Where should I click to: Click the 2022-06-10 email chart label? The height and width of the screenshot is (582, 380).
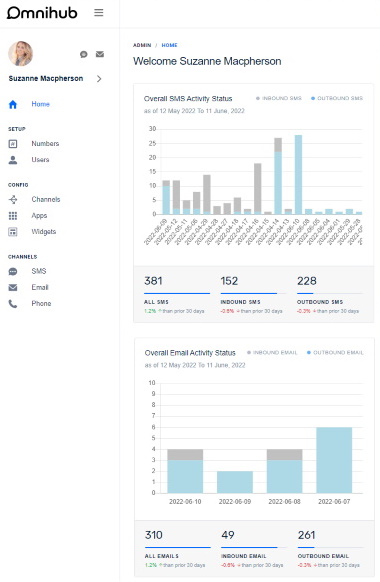(x=185, y=502)
